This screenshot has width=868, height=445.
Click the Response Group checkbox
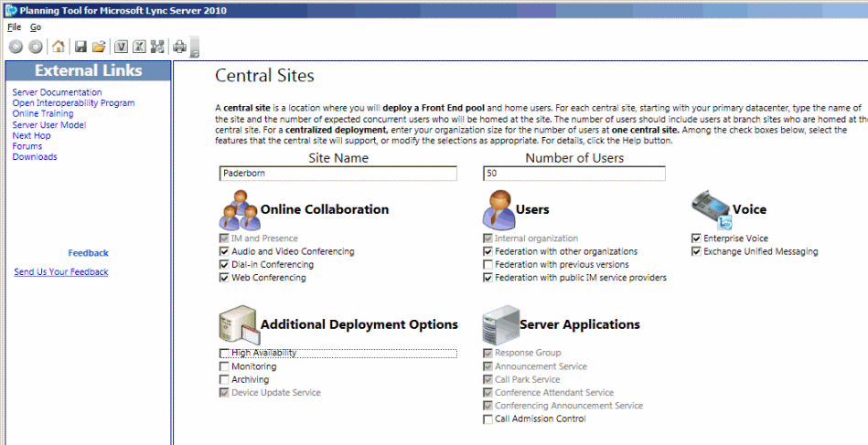(x=488, y=353)
